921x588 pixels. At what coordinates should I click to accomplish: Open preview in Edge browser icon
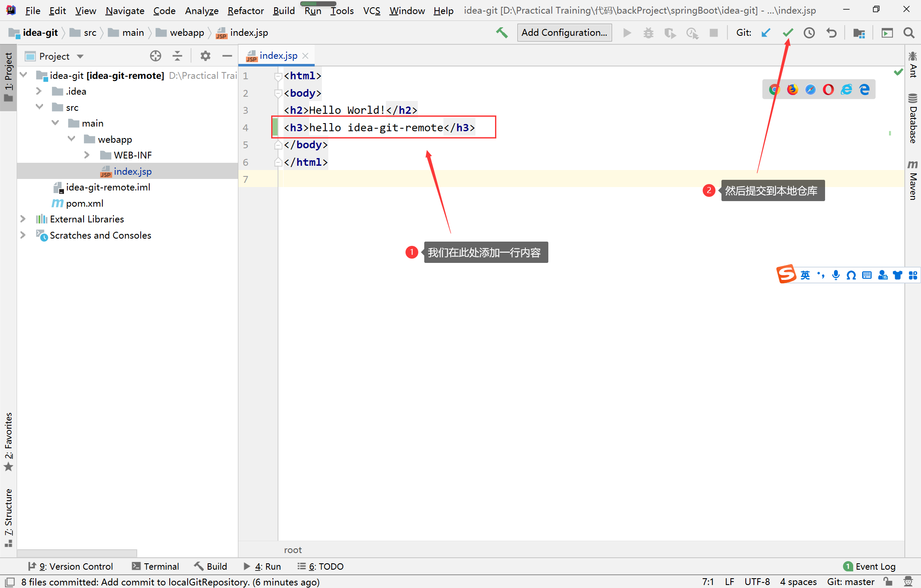tap(864, 89)
